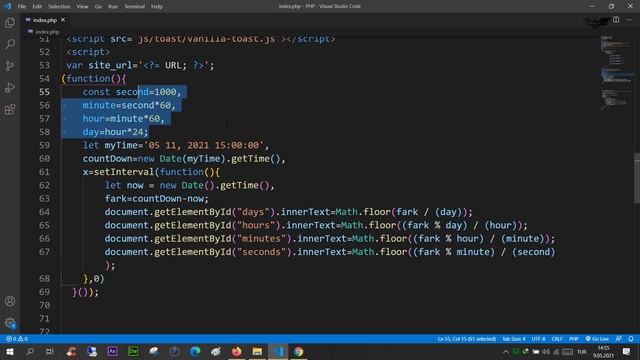This screenshot has height=360, width=640.
Task: Click the Go Live status bar button
Action: 597,339
